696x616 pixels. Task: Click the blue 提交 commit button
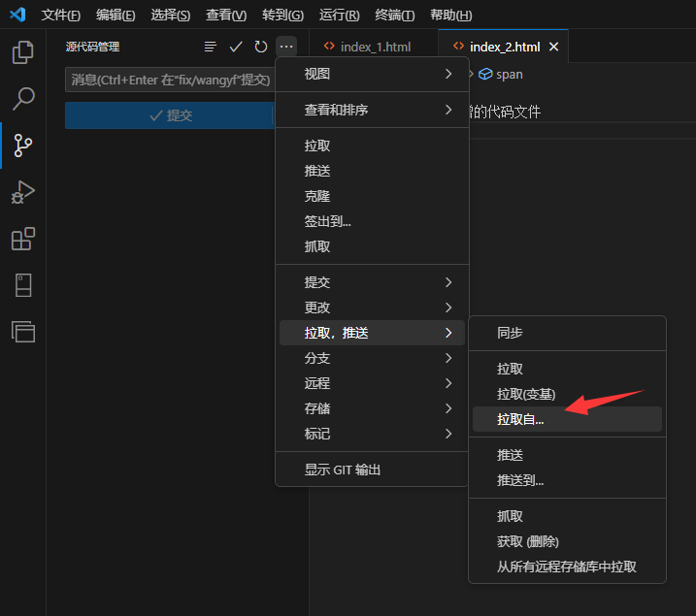pyautogui.click(x=169, y=115)
